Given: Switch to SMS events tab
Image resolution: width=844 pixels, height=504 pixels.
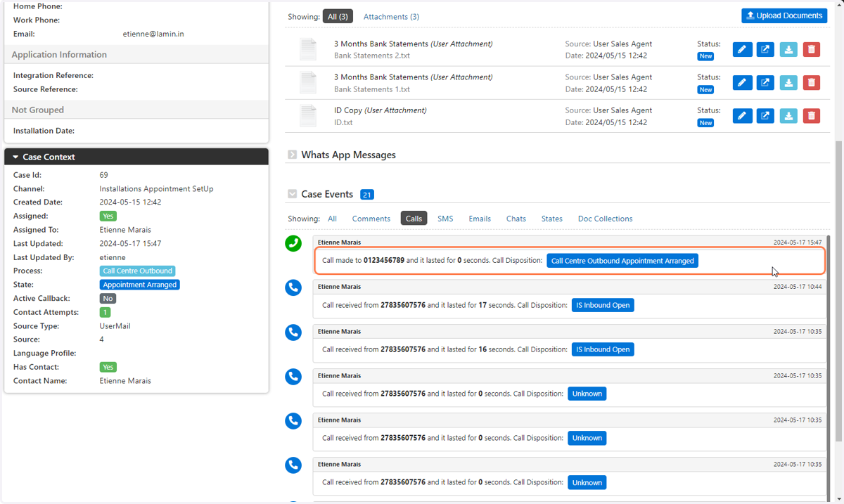Looking at the screenshot, I should (445, 219).
